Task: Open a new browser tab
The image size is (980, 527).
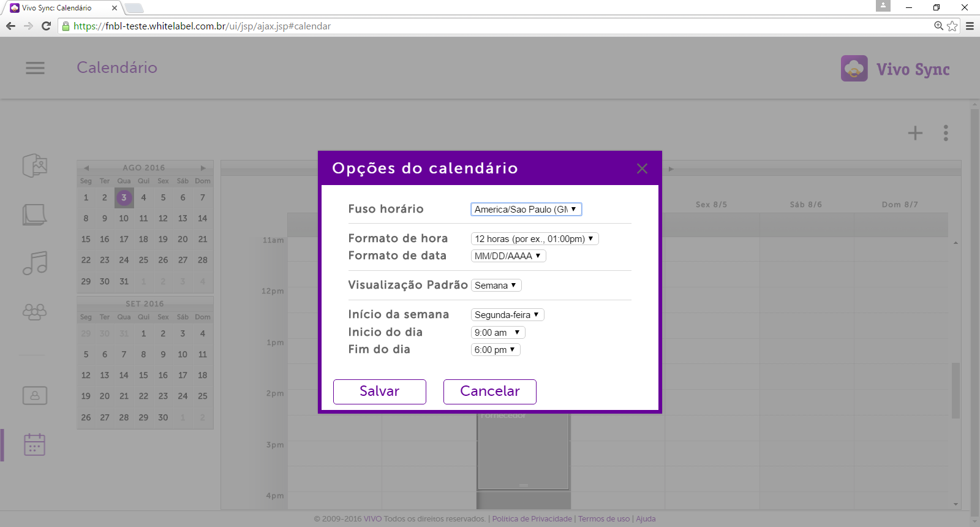Action: click(x=134, y=8)
